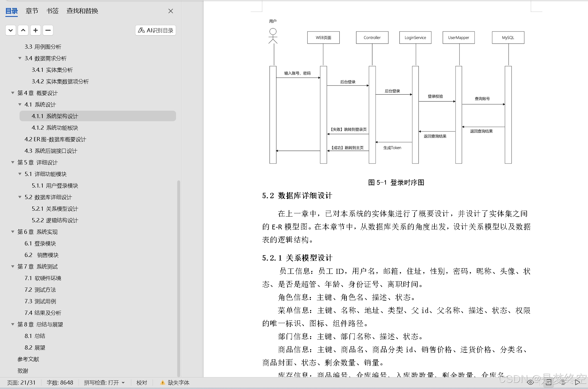Viewport: 588px width, 389px height.
Task: Collapse the 5.2 数据库详细设计 section
Action: [x=20, y=197]
